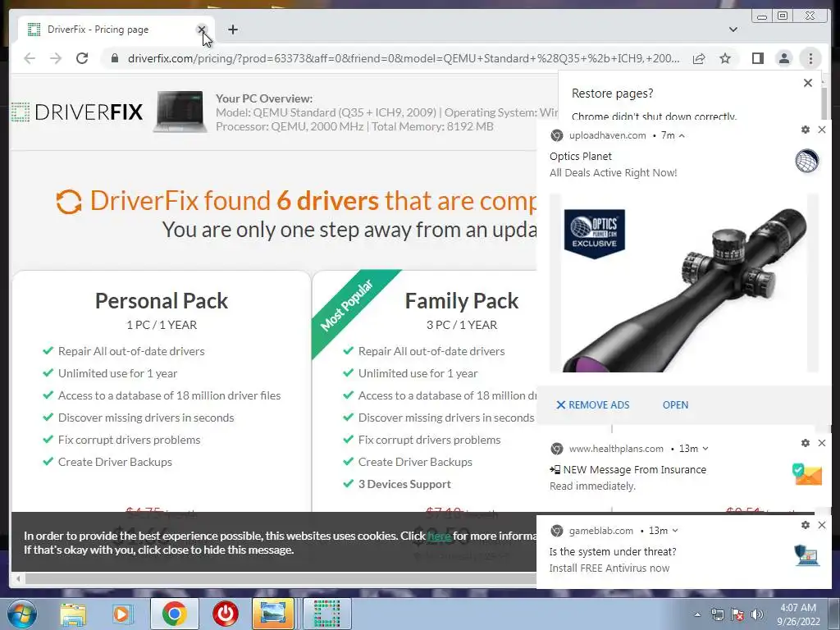The height and width of the screenshot is (630, 840).
Task: Open Chrome three-dot menu
Action: pyautogui.click(x=810, y=58)
